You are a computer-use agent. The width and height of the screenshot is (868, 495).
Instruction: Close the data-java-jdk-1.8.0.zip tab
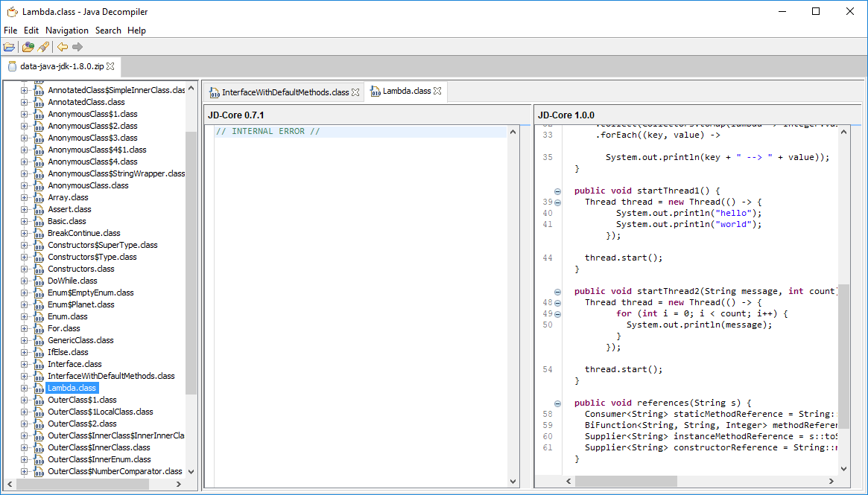pyautogui.click(x=111, y=66)
